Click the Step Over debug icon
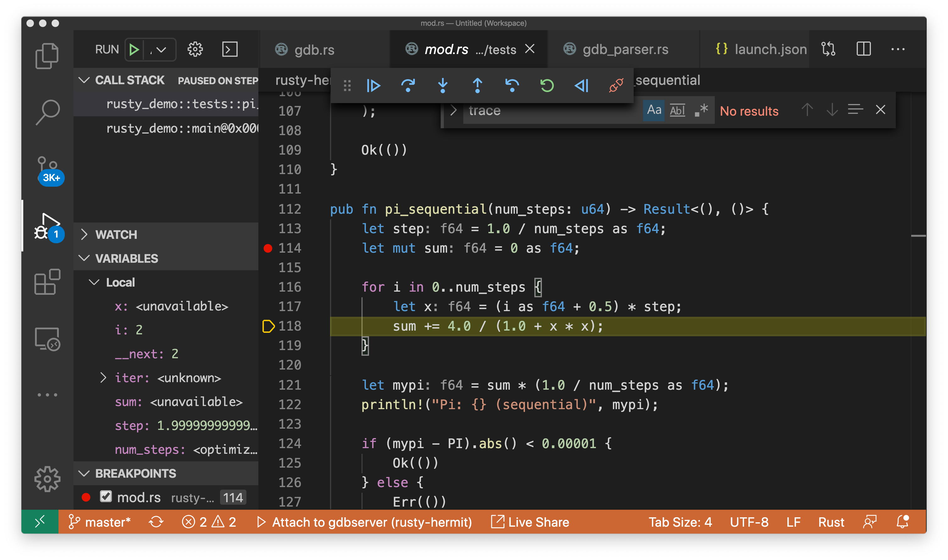The image size is (948, 560). tap(408, 86)
